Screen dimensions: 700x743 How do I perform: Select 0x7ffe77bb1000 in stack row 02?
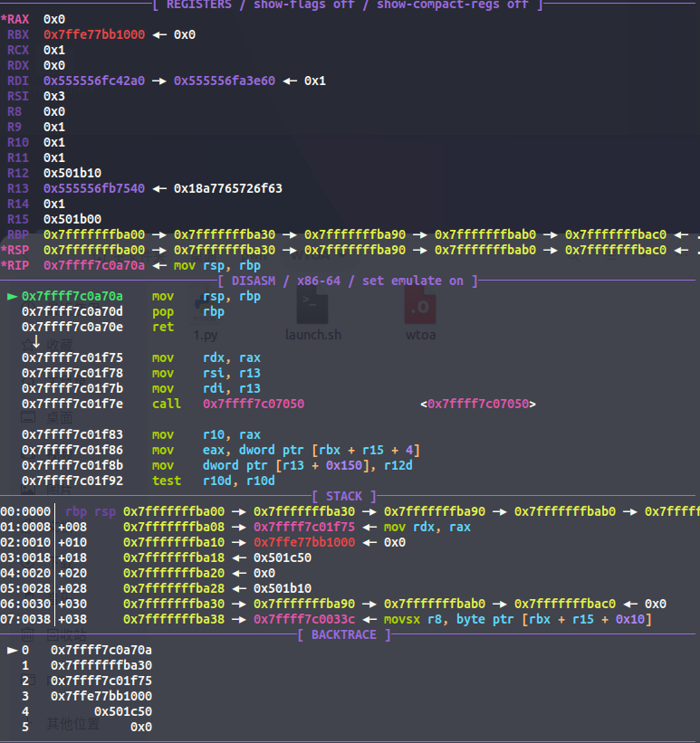pyautogui.click(x=304, y=543)
